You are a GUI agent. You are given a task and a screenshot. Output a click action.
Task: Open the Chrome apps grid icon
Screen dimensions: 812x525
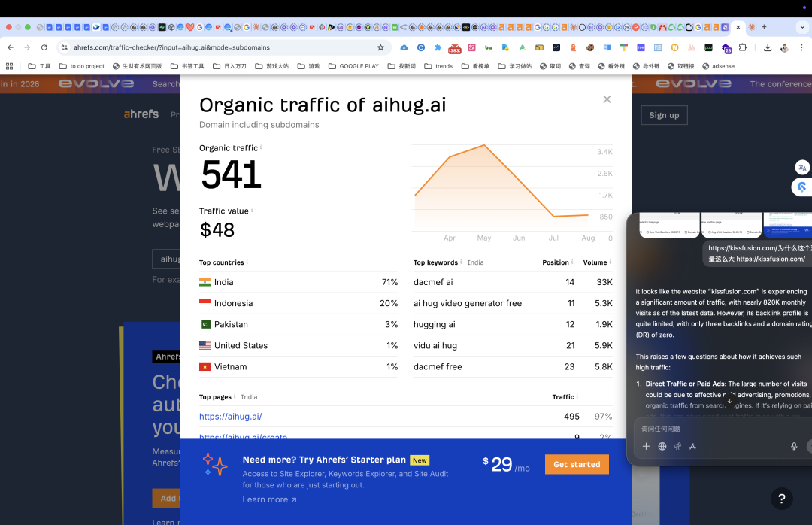pyautogui.click(x=9, y=66)
